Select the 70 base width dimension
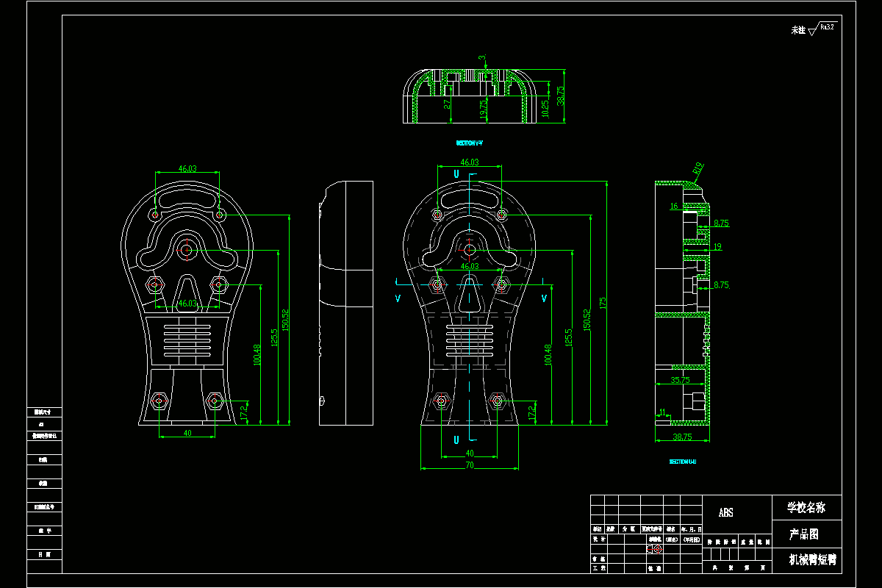 click(x=469, y=464)
